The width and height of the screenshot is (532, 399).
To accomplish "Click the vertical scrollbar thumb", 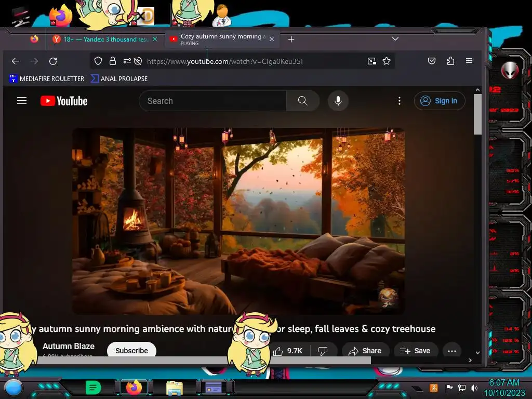I will click(478, 114).
